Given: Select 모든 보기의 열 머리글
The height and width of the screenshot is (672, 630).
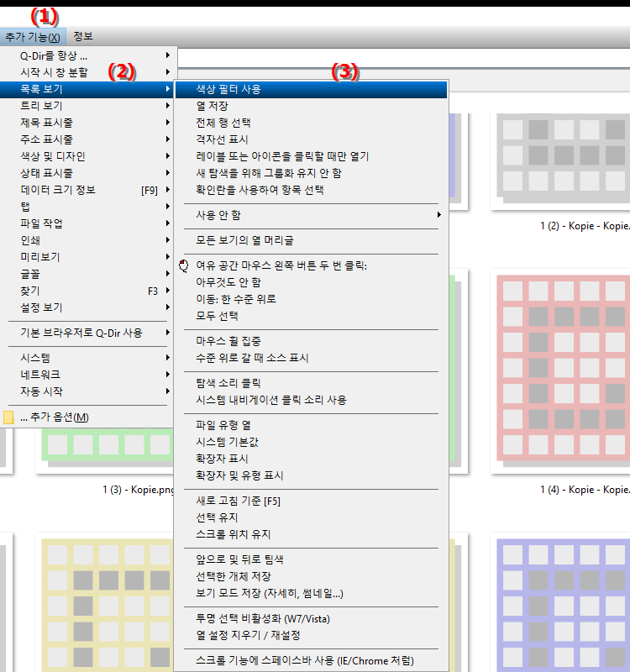Looking at the screenshot, I should click(x=311, y=240).
